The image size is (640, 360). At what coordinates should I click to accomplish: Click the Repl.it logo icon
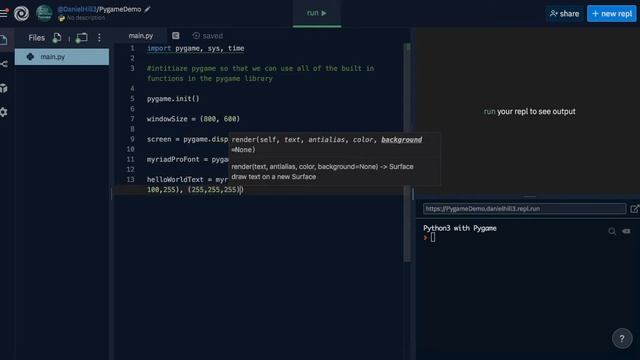click(21, 13)
